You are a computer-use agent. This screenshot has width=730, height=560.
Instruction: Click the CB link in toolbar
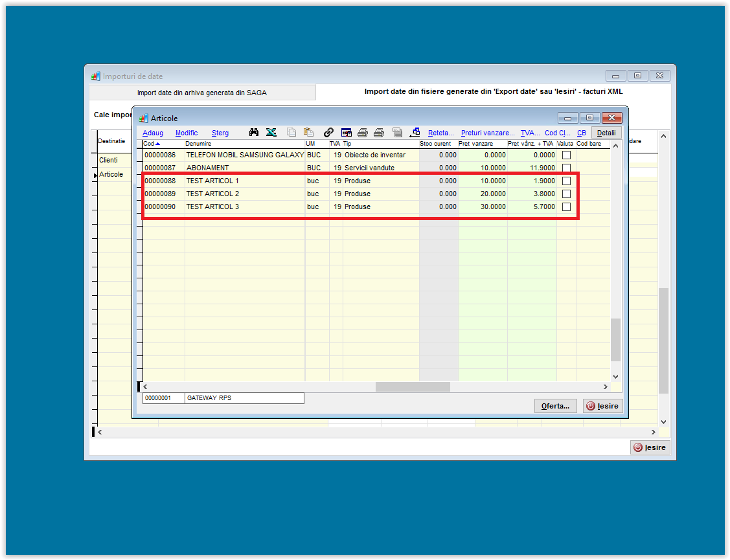(582, 133)
